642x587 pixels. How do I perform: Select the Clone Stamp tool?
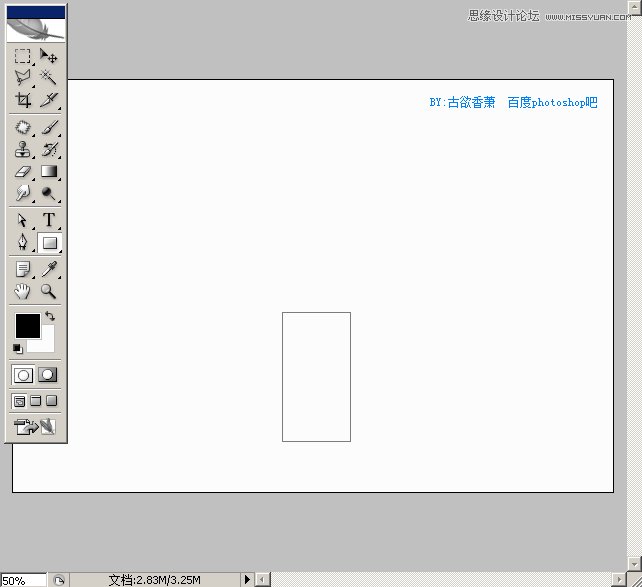(23, 149)
